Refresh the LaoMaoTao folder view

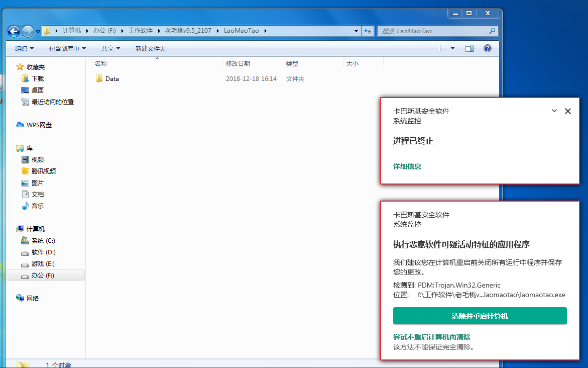pos(368,31)
